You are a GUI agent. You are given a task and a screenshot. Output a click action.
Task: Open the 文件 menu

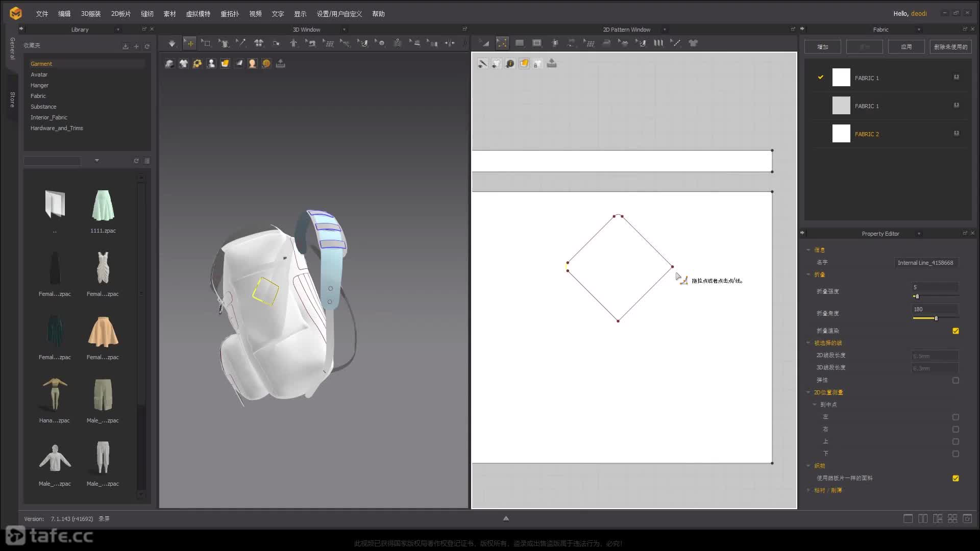point(42,14)
